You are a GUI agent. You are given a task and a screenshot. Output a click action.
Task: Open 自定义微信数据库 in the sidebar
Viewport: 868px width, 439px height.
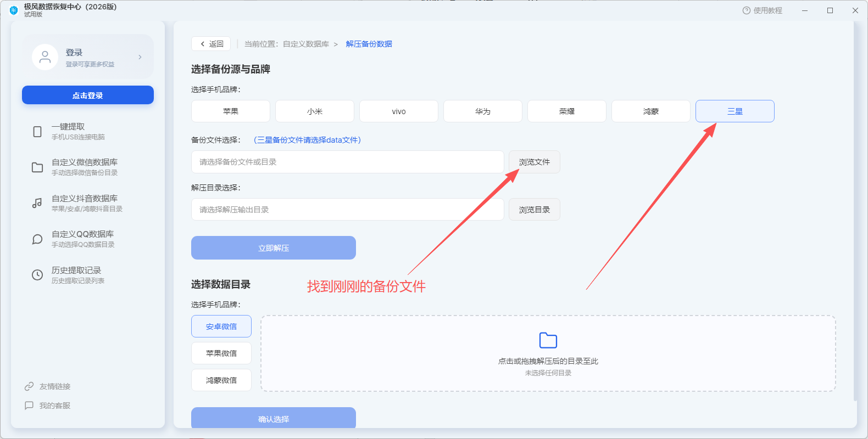88,167
